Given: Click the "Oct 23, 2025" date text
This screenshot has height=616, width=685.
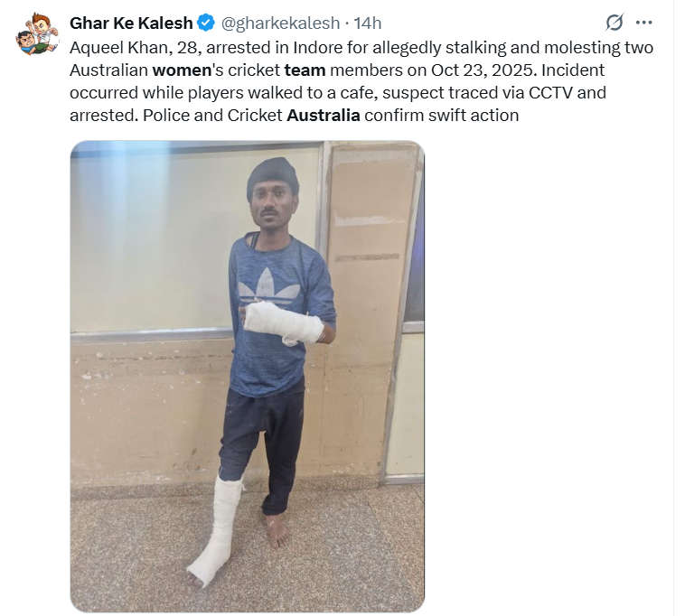Looking at the screenshot, I should tap(483, 70).
